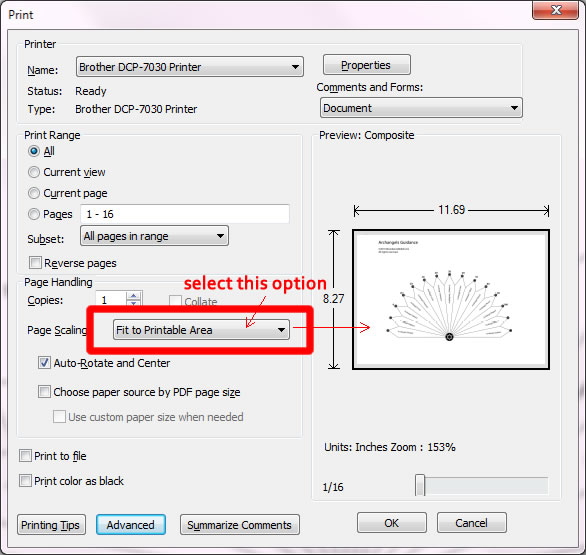Screen dimensions: 586x555
Task: Click the preview page slider handle
Action: coord(420,485)
